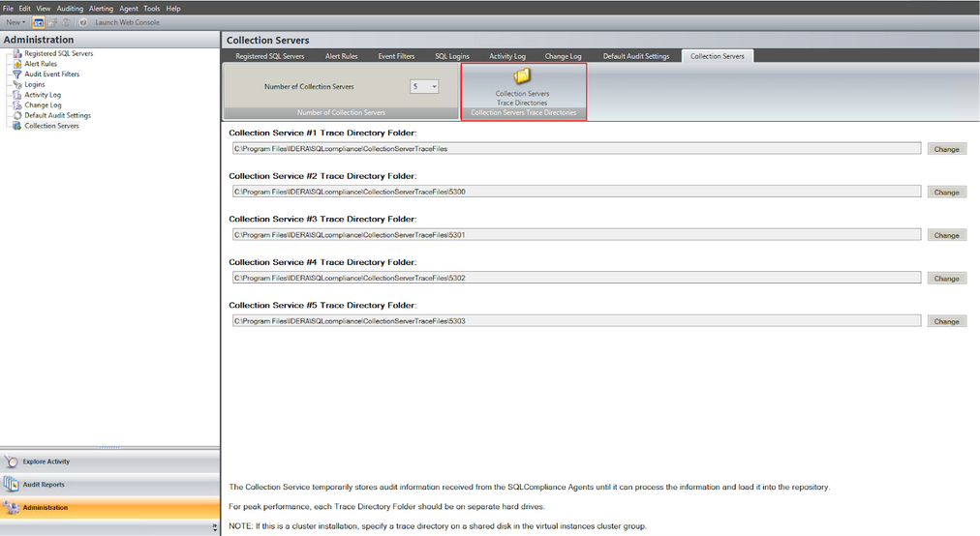The height and width of the screenshot is (536, 980).
Task: Click the Registered SQL Servers tree icon
Action: click(x=17, y=54)
